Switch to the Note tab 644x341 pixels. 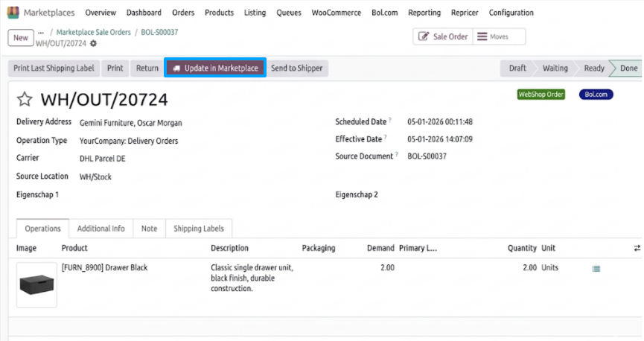click(149, 229)
